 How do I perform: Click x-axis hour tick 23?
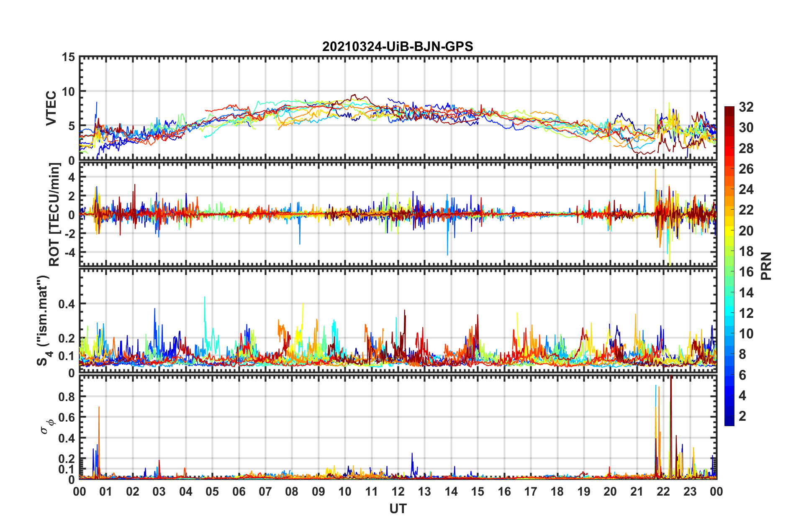[x=690, y=492]
